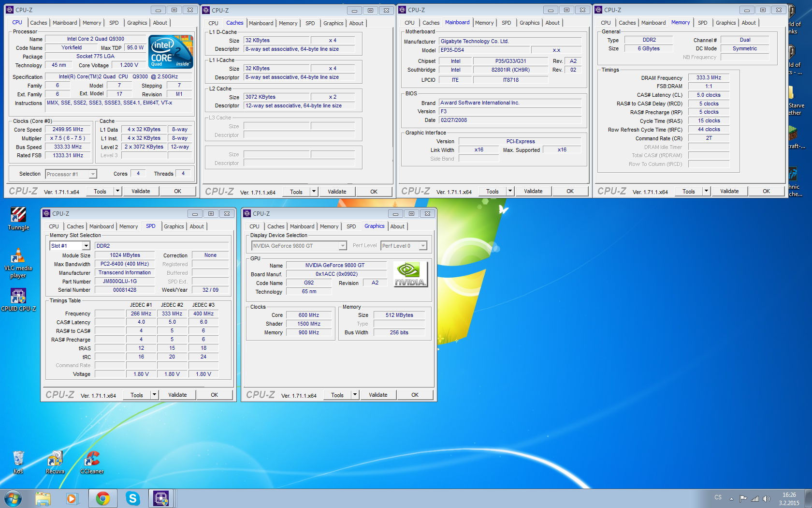Click the Core Speed 2499.95 MHz field
The height and width of the screenshot is (508, 812).
click(x=68, y=130)
